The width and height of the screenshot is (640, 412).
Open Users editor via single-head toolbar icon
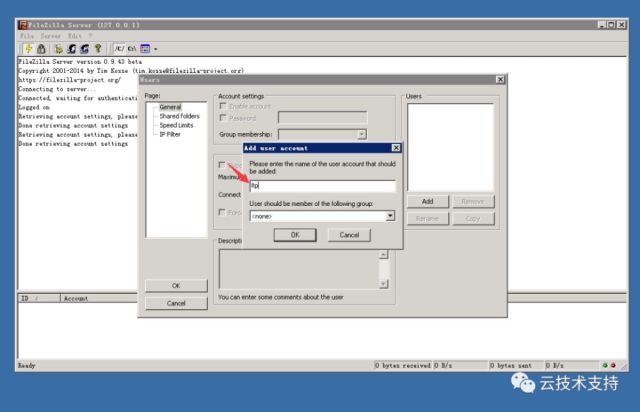click(x=72, y=49)
